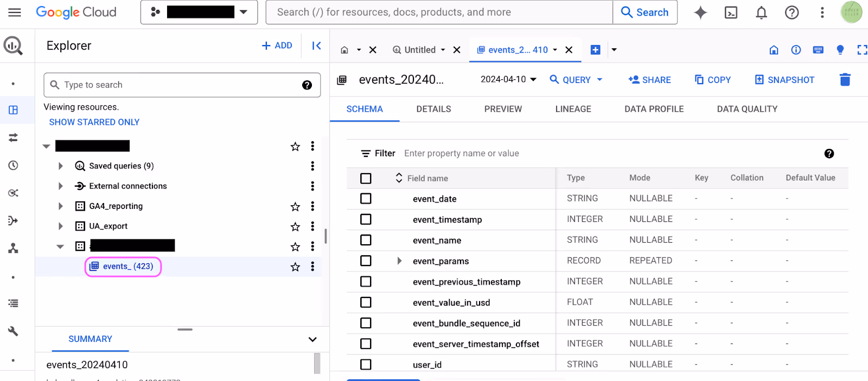Click the info circle icon in toolbar

click(796, 50)
